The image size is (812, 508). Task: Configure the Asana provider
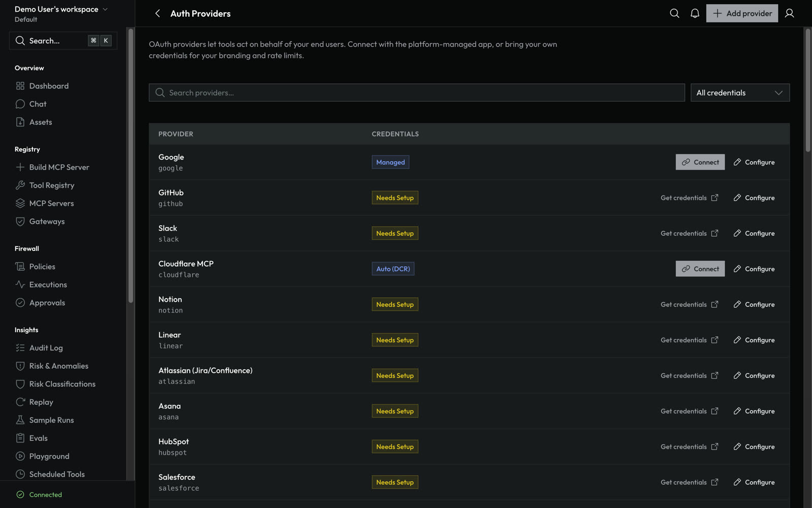coord(754,411)
